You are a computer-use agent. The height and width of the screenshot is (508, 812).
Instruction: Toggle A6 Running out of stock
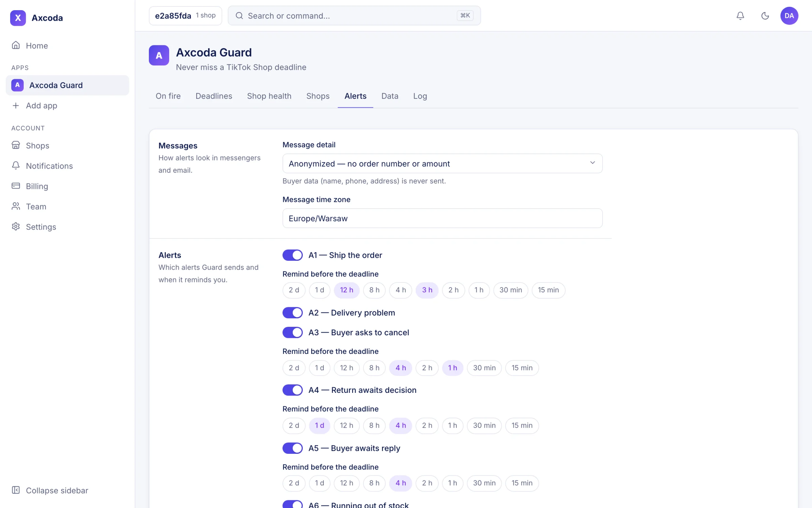293,504
